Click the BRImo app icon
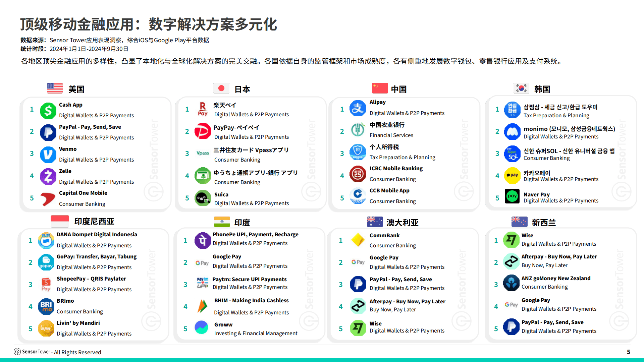The image size is (644, 362). (46, 306)
